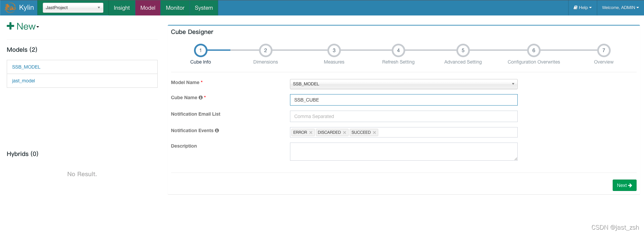Select the SSB_MODEL model link
The width and height of the screenshot is (644, 234).
point(26,67)
